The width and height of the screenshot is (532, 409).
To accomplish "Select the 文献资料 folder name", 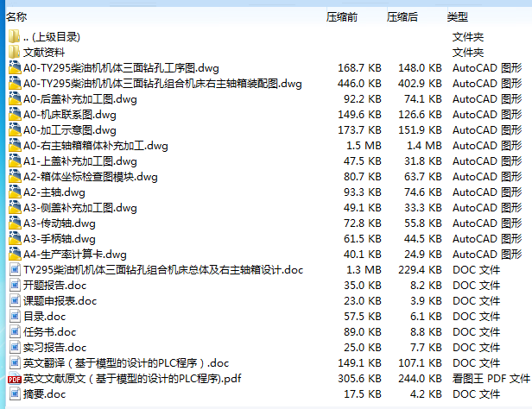I will point(44,52).
